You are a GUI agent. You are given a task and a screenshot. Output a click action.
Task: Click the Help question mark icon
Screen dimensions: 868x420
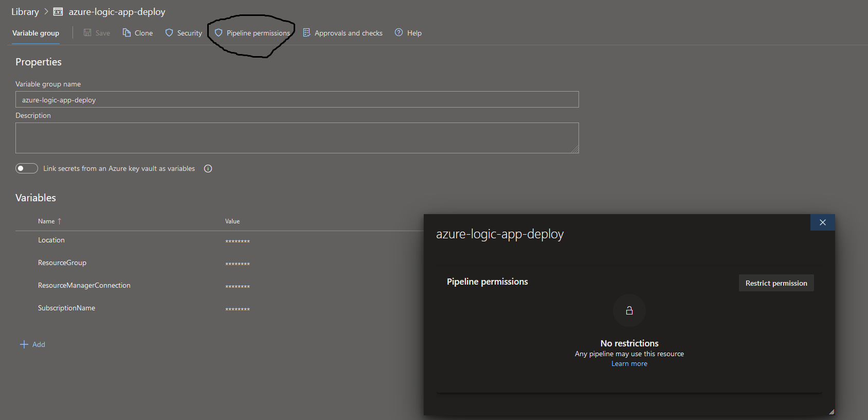pyautogui.click(x=399, y=32)
